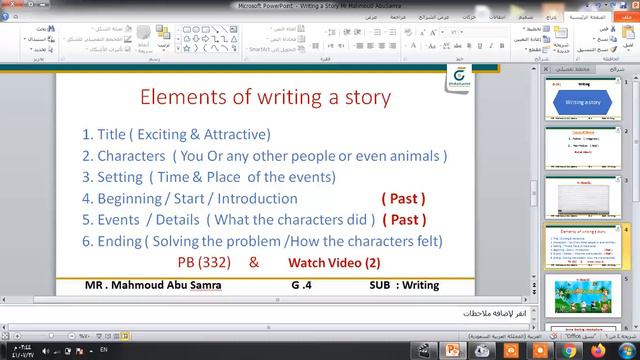Click spell check icon in status bar
The height and width of the screenshot is (360, 640).
(x=553, y=336)
